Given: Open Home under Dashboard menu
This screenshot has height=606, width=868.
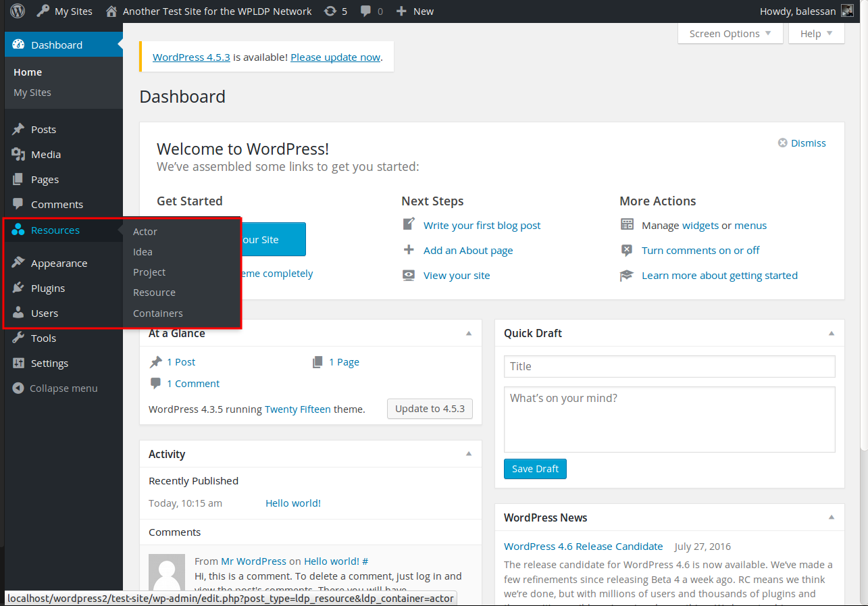Looking at the screenshot, I should (28, 72).
